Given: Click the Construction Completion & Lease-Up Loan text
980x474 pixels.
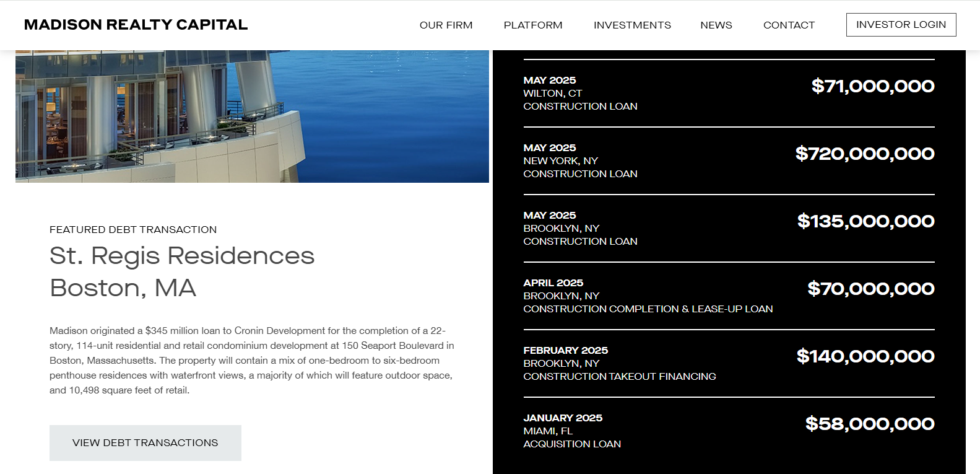Looking at the screenshot, I should (x=648, y=309).
